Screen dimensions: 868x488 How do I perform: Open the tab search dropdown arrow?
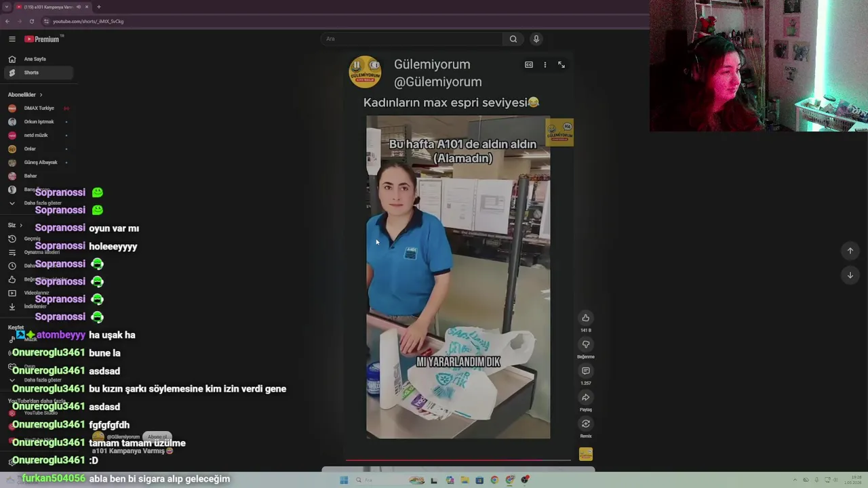7,7
